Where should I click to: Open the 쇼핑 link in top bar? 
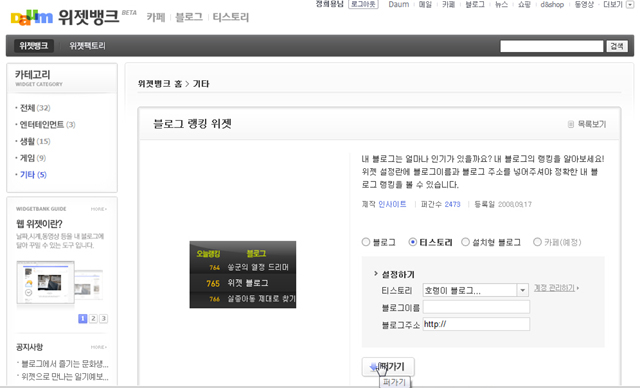click(524, 4)
